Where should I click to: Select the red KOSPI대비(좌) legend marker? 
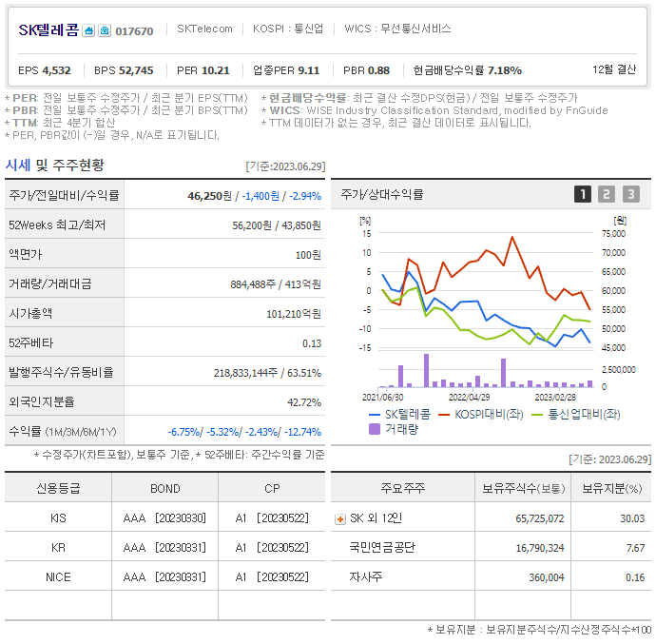[x=444, y=415]
